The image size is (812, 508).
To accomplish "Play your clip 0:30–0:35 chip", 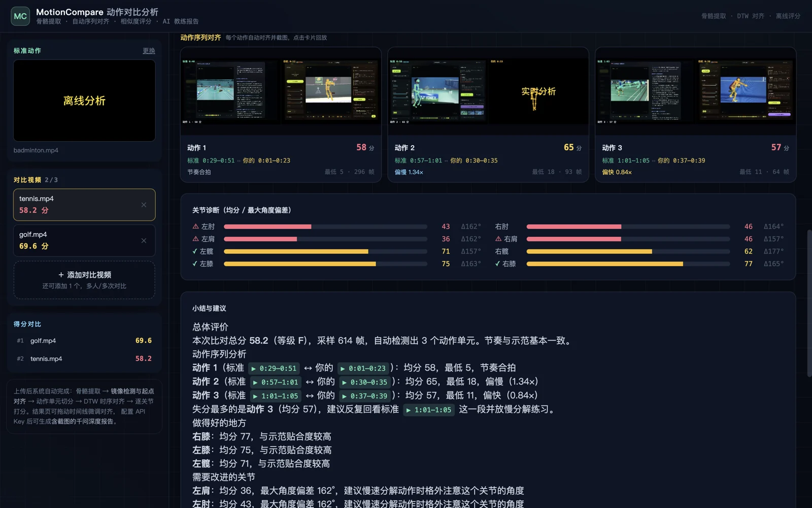I will click(365, 382).
